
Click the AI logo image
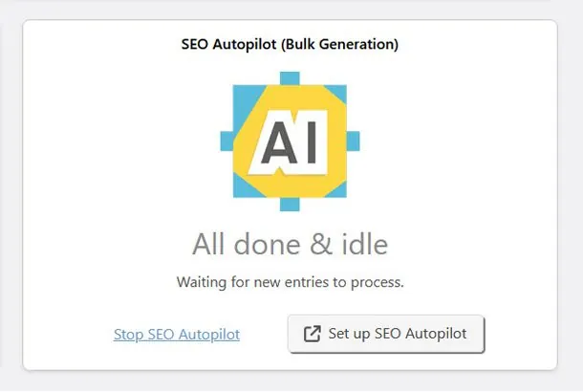click(x=290, y=142)
